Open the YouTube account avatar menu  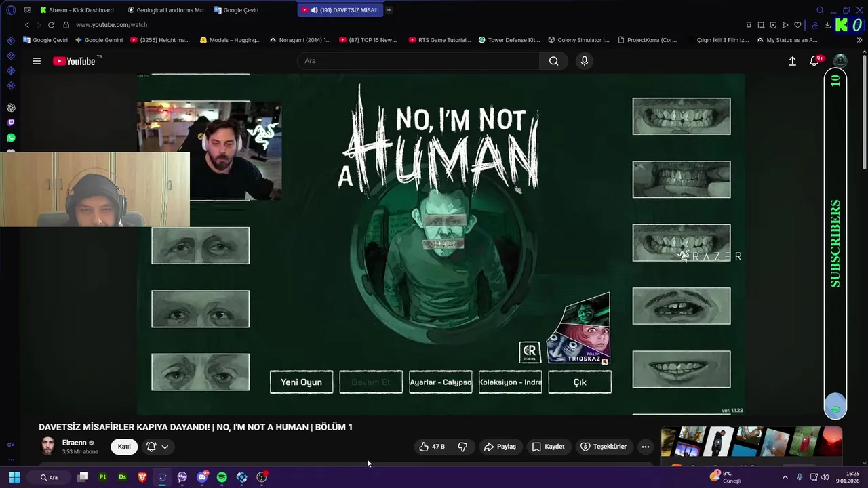(x=840, y=61)
